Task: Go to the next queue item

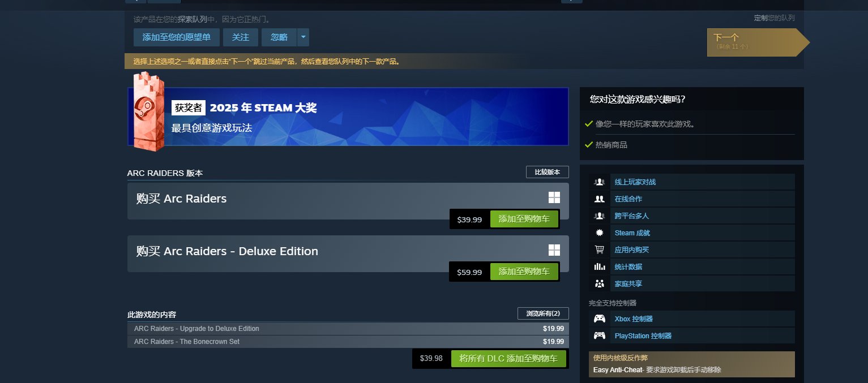Action: coord(753,42)
